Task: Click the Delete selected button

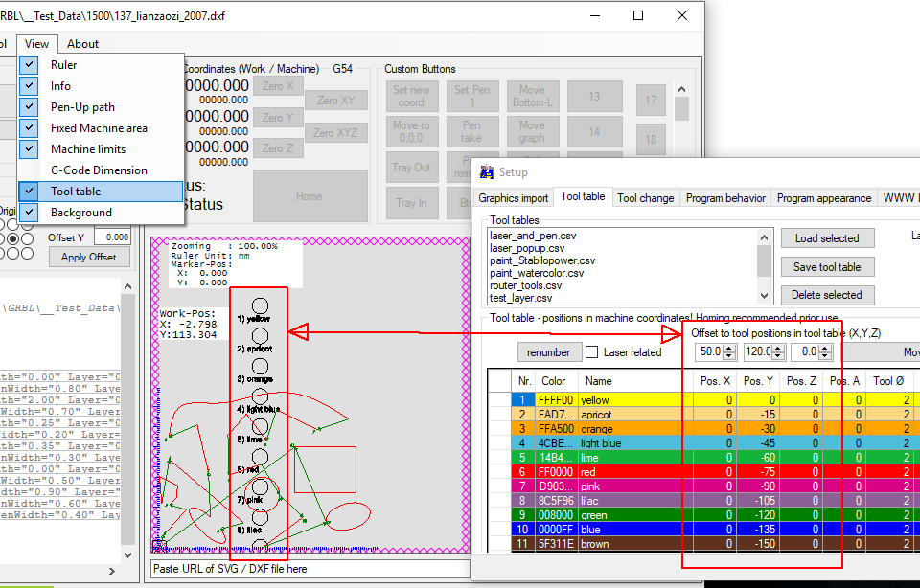Action: click(x=827, y=295)
